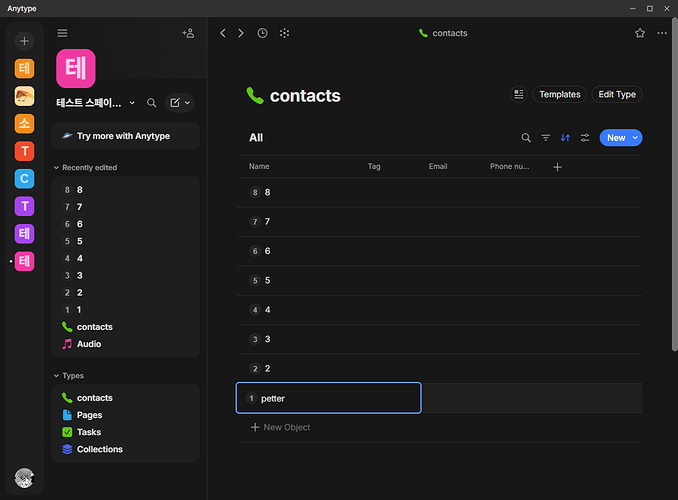
Task: Open object 6 in Recently edited
Action: pyautogui.click(x=125, y=224)
